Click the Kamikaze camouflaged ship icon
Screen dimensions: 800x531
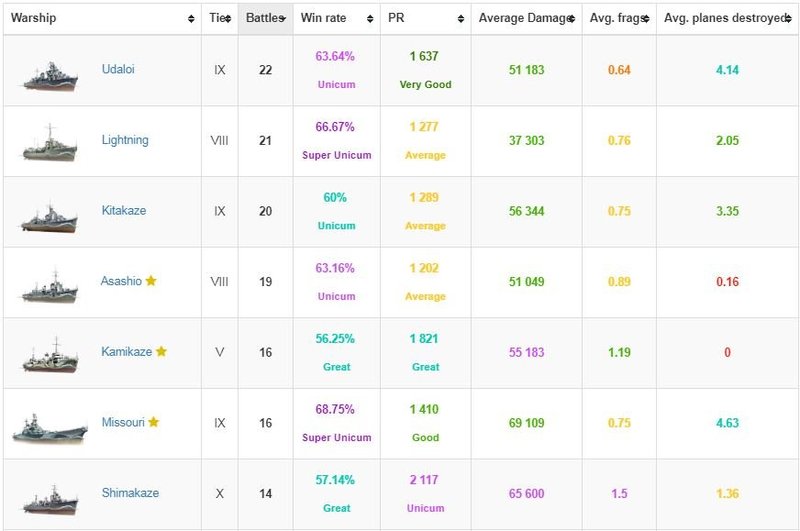pos(49,356)
